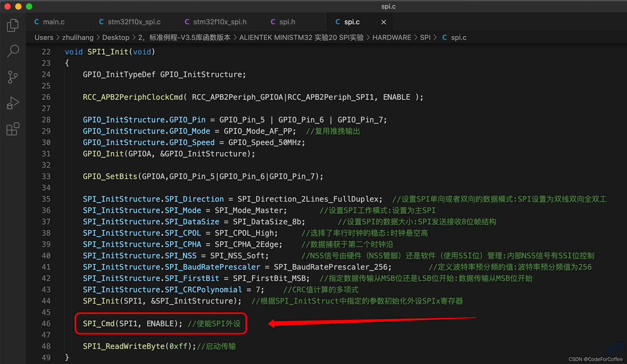
Task: Click line number 46 in the gutter
Action: pos(46,324)
